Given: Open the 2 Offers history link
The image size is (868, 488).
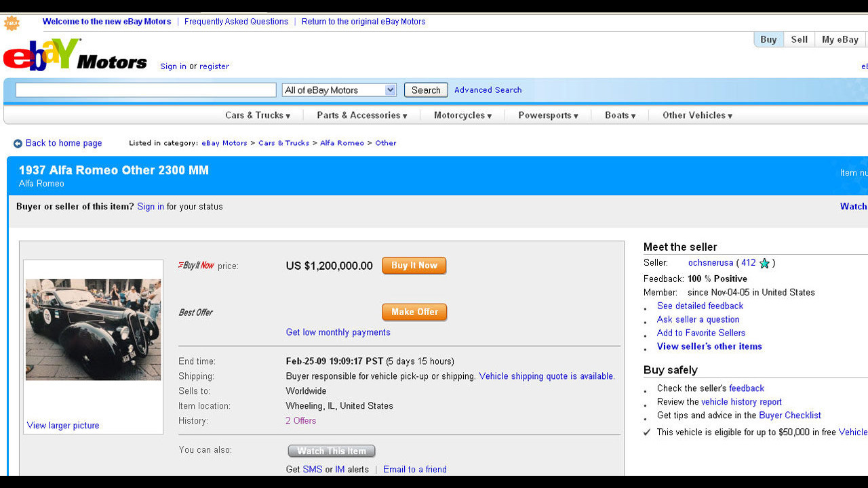Looking at the screenshot, I should click(x=301, y=421).
